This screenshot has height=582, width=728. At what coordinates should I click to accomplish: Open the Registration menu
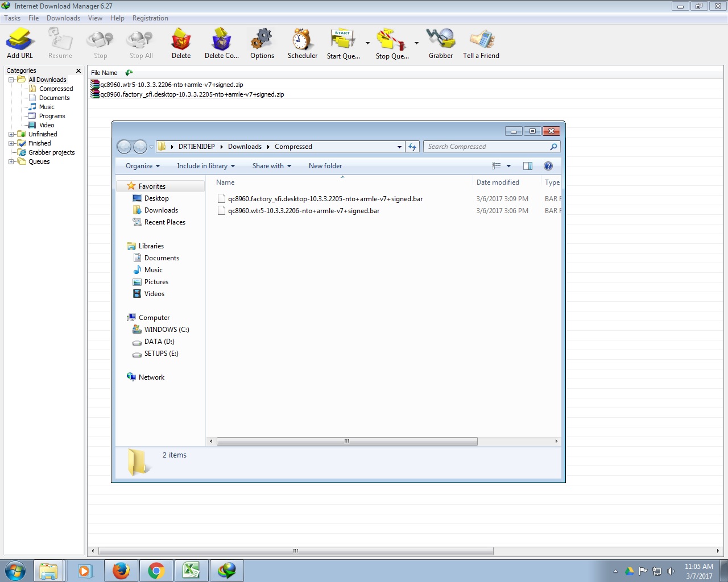(150, 18)
